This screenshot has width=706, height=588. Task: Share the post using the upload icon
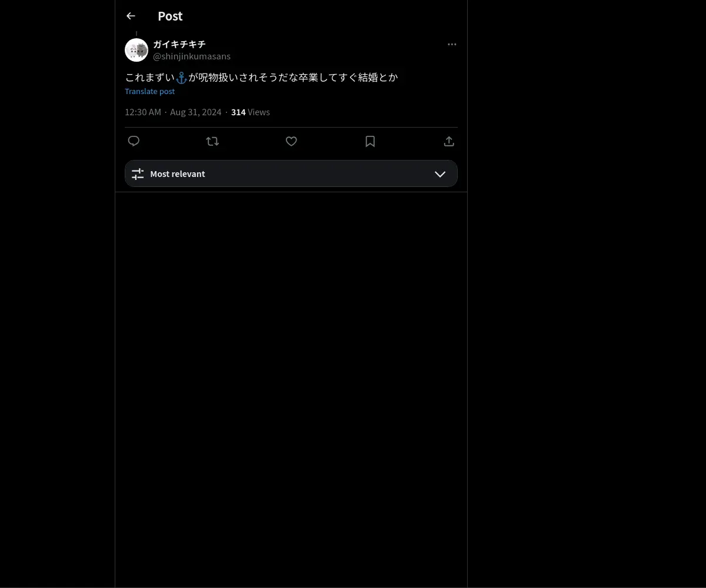tap(449, 141)
